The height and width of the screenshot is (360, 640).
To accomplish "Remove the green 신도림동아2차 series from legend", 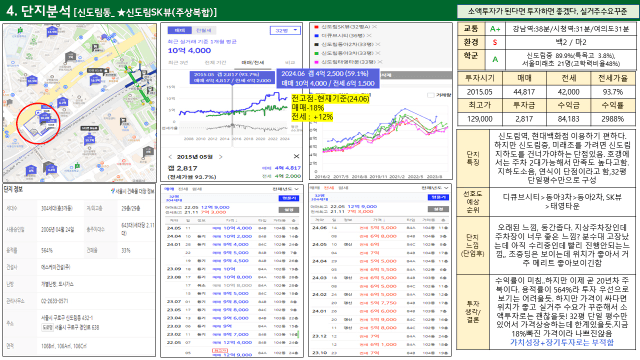I will pos(378,53).
